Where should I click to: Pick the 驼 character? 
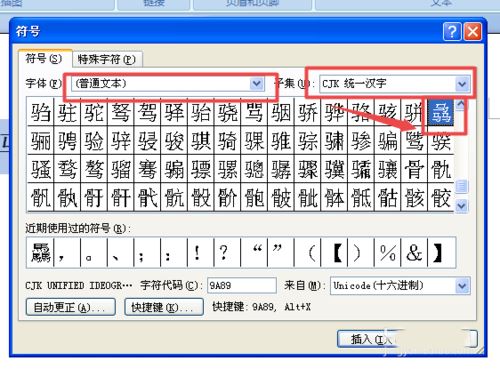point(94,112)
